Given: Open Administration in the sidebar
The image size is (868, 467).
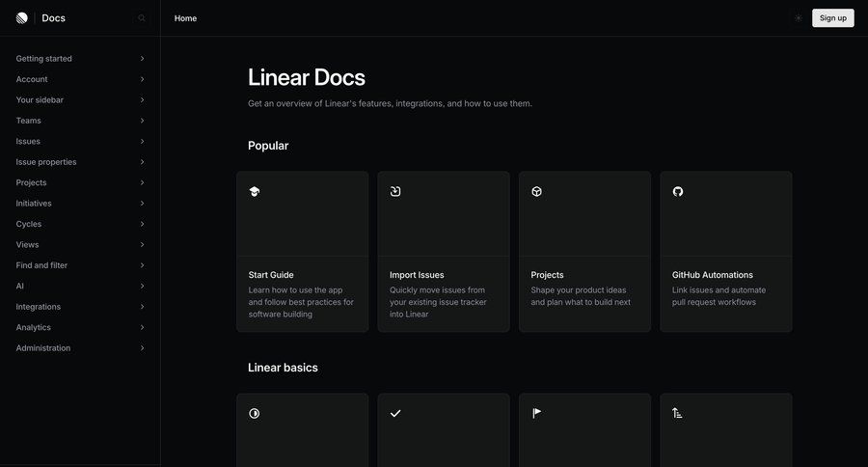Looking at the screenshot, I should click(43, 348).
